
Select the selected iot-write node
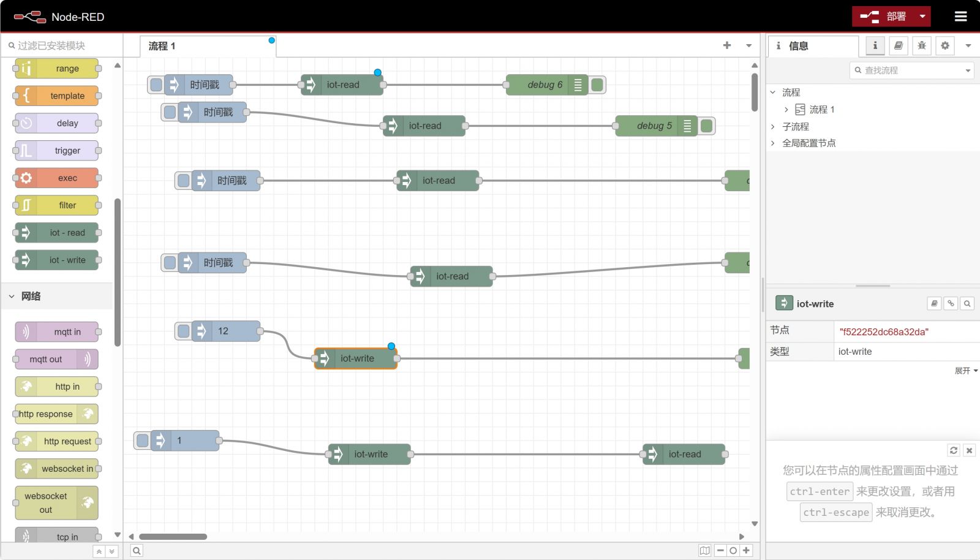[356, 358]
